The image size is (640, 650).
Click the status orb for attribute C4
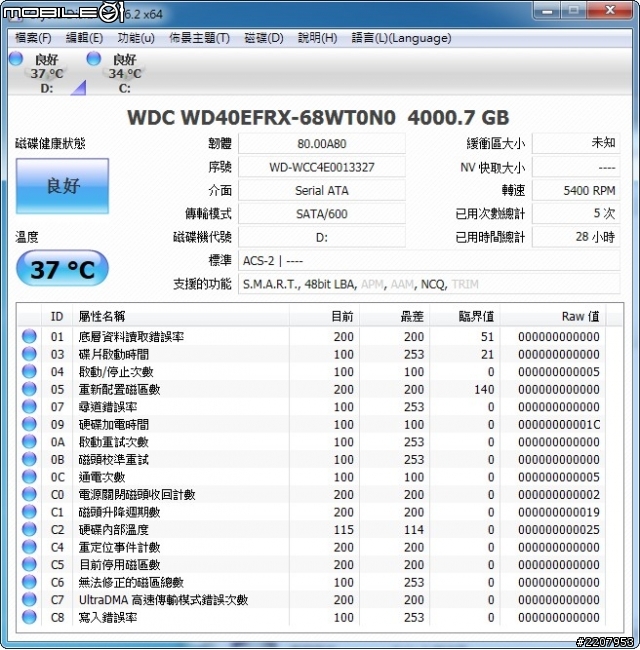pos(29,547)
